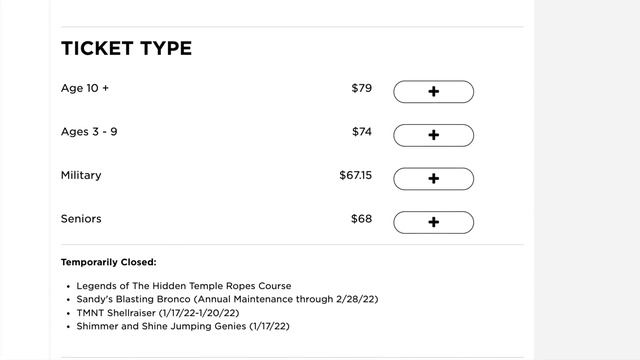The height and width of the screenshot is (360, 640).
Task: Add an Ages 3 - 9 ticket
Action: pyautogui.click(x=433, y=135)
